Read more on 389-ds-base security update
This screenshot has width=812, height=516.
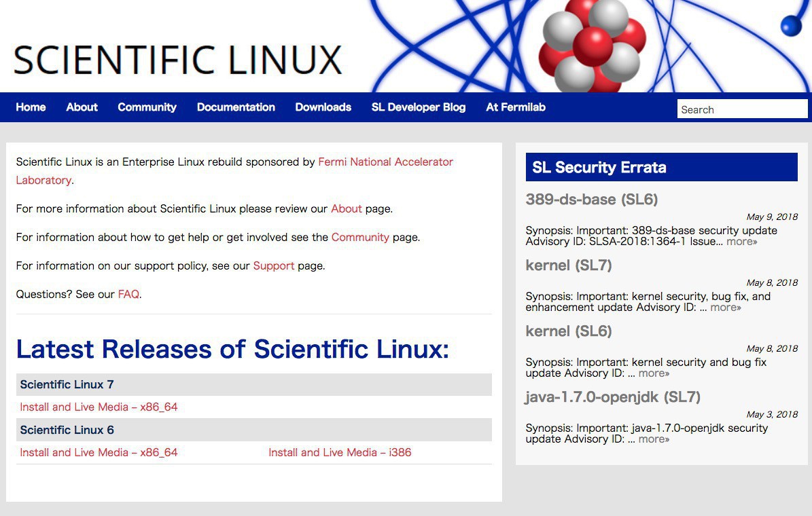click(x=741, y=241)
